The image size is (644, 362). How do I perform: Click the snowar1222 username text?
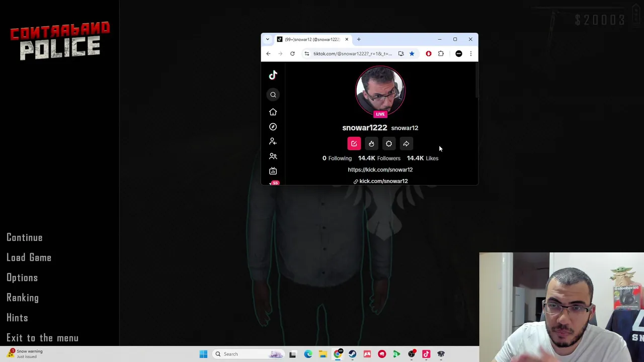365,128
